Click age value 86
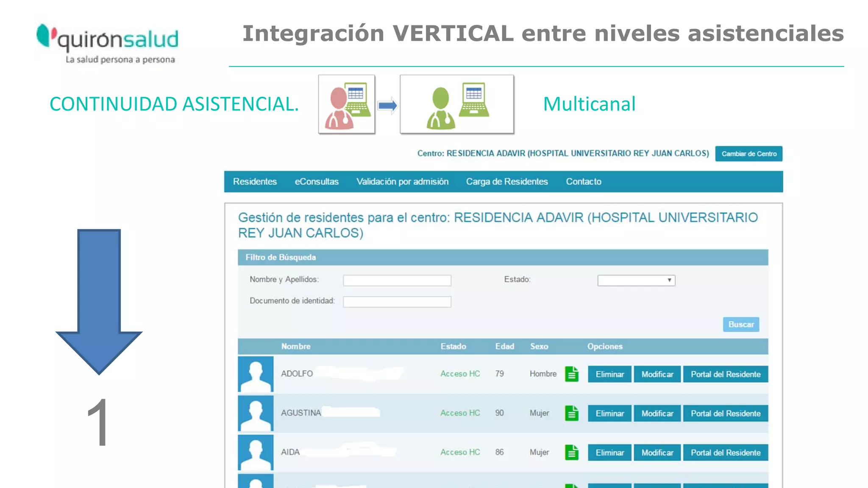 point(499,452)
